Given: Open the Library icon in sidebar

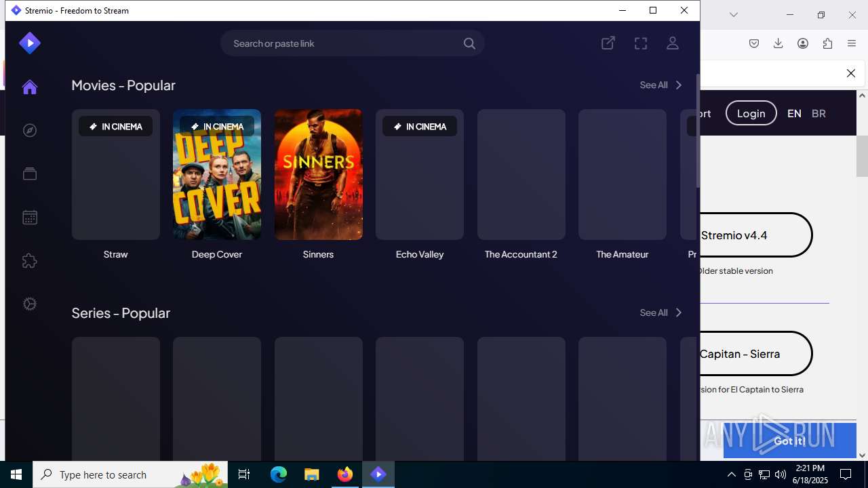Looking at the screenshot, I should pos(30,174).
